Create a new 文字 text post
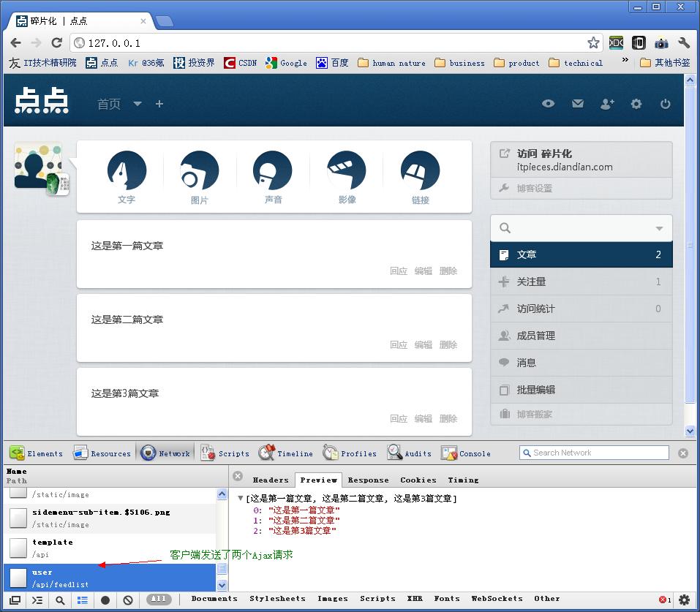Viewport: 700px width, 612px height. tap(127, 177)
